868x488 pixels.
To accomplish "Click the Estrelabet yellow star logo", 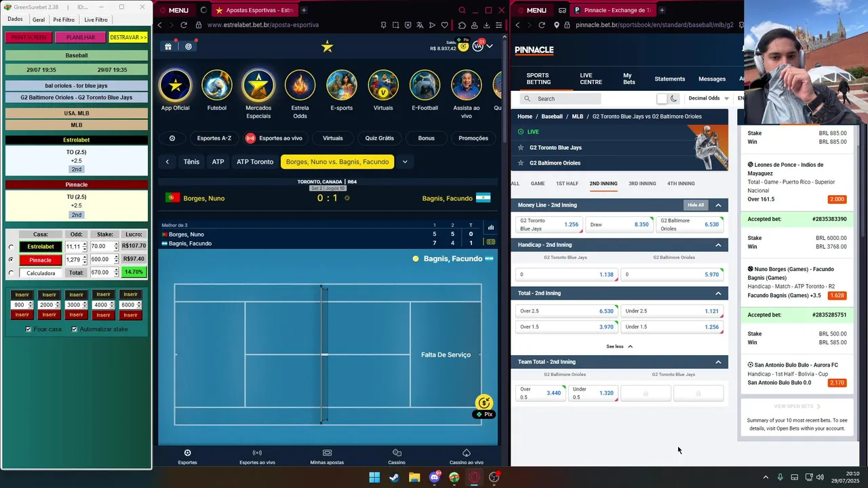I will coord(328,46).
